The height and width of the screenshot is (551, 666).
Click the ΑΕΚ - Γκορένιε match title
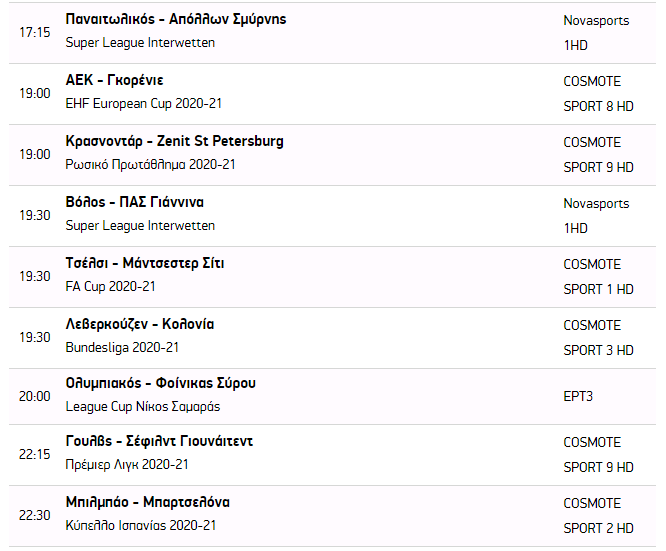point(114,80)
